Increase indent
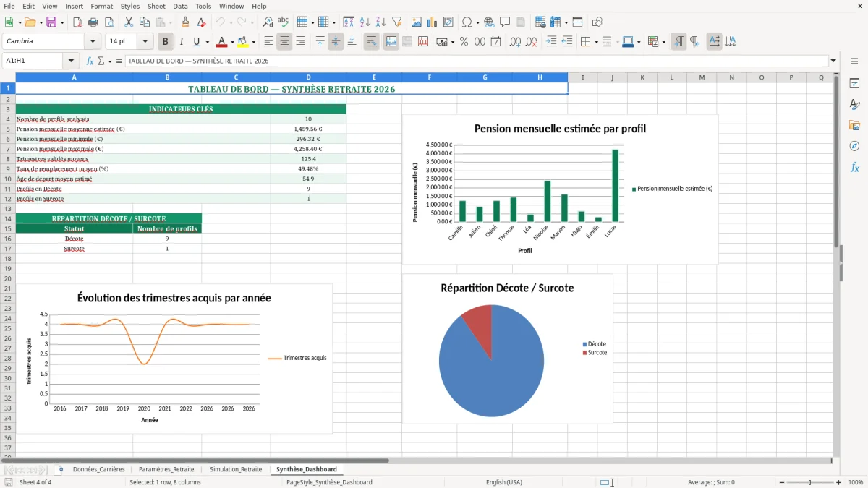 [551, 42]
